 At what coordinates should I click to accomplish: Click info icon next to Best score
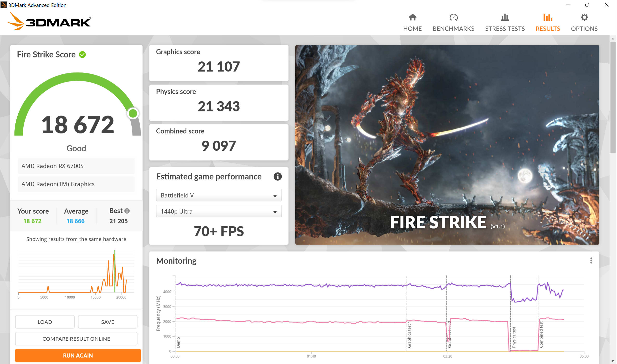tap(127, 211)
